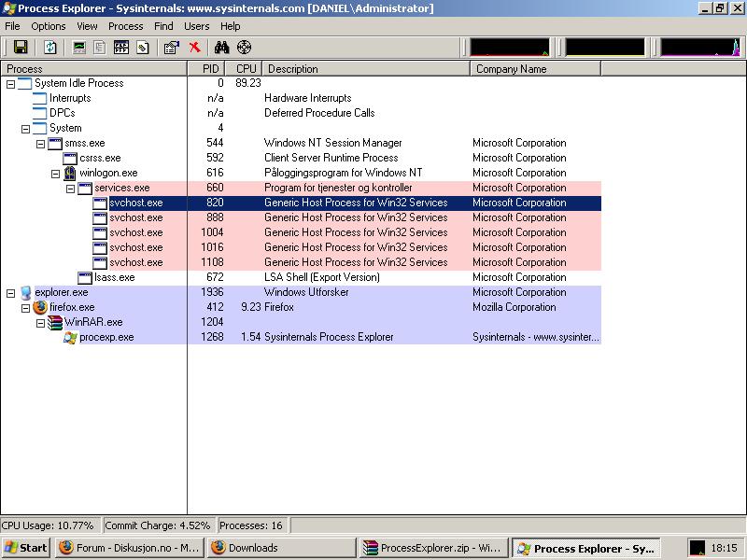Click the Save toolbar icon
This screenshot has height=560, width=747.
tap(21, 48)
